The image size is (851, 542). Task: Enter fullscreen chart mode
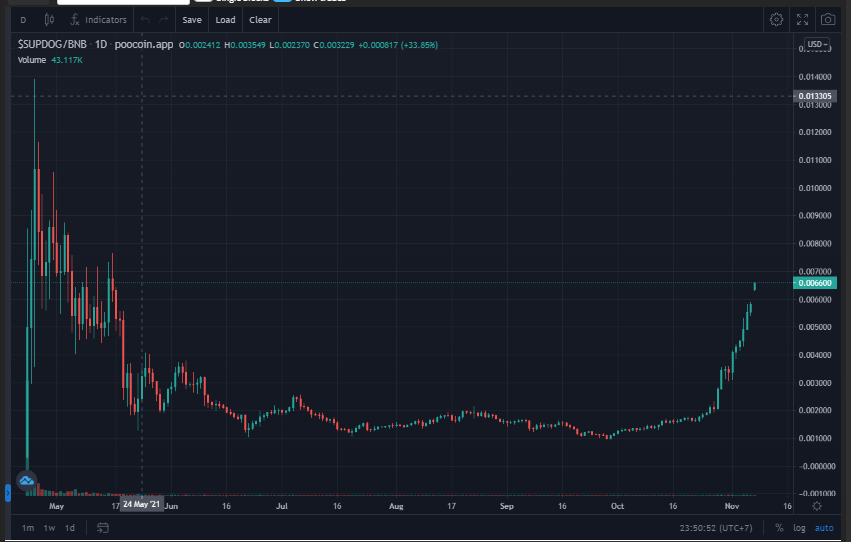(x=802, y=20)
